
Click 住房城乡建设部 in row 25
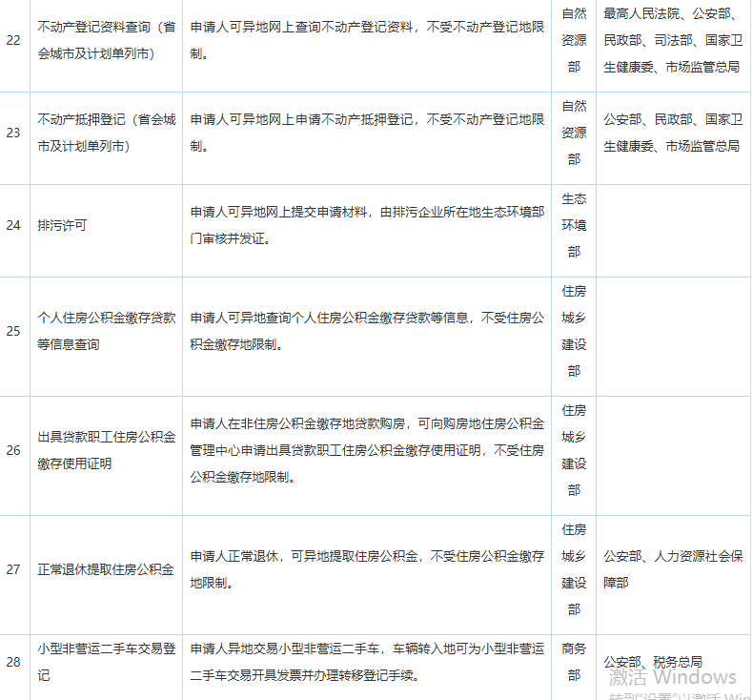coord(574,331)
